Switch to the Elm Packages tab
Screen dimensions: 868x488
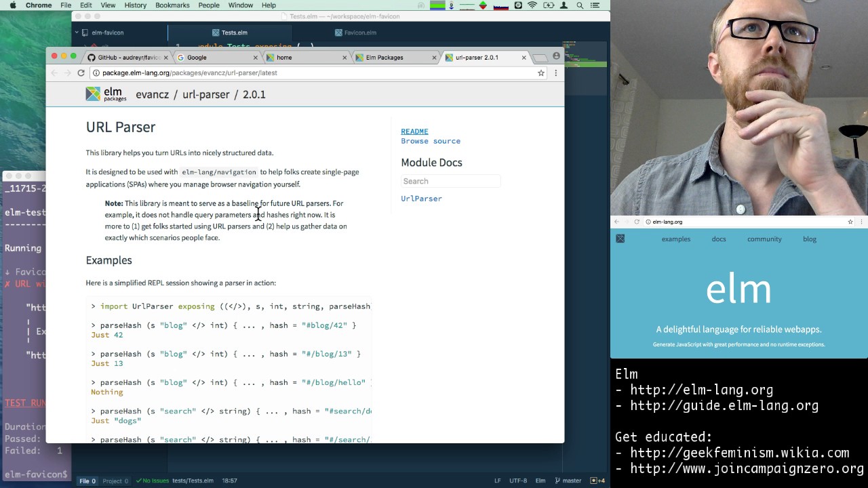(x=395, y=58)
